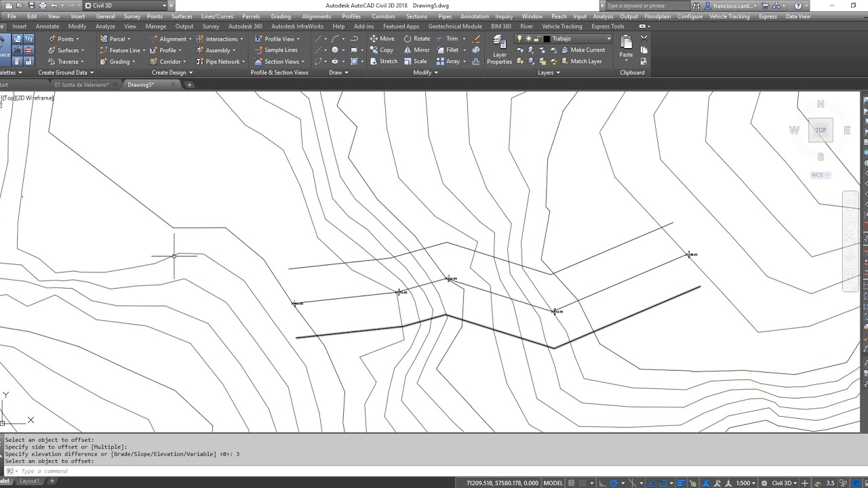Select the Scale tool
Image resolution: width=868 pixels, height=488 pixels.
415,61
